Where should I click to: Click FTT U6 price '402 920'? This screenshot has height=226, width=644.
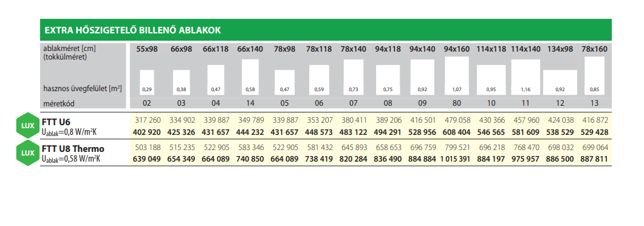(146, 132)
